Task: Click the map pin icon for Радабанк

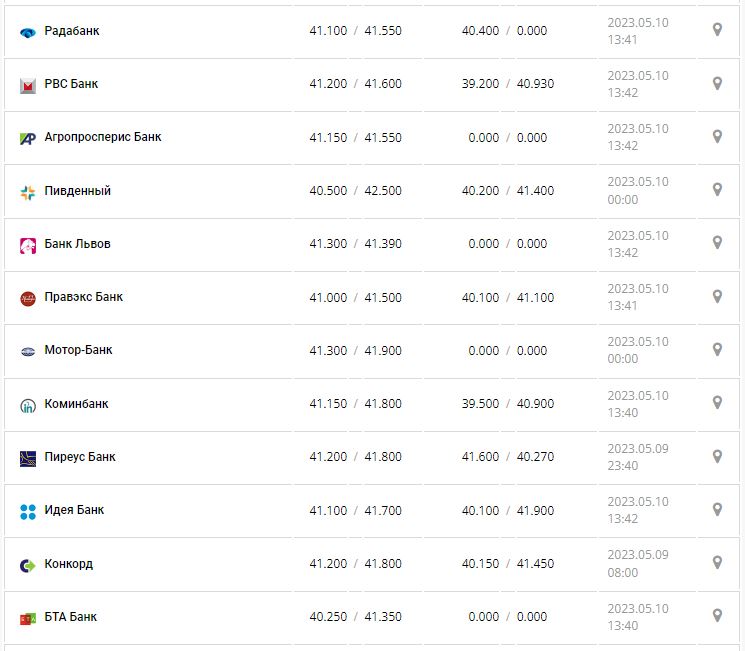Action: [717, 30]
